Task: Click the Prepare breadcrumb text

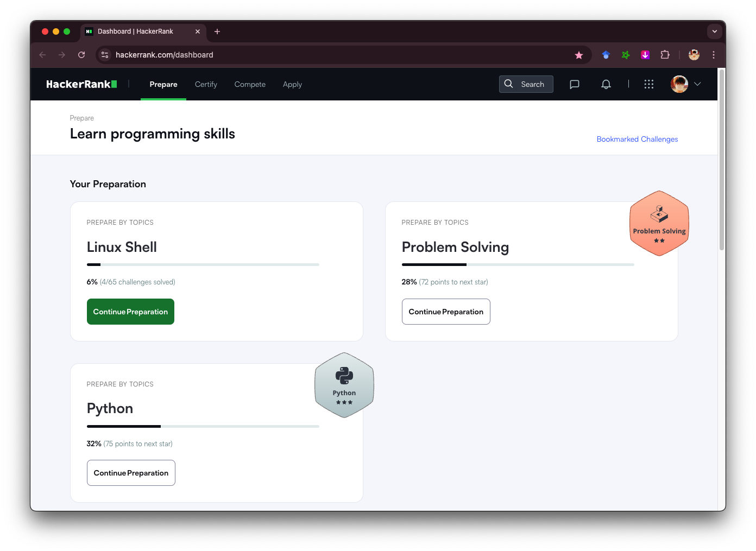Action: click(82, 118)
